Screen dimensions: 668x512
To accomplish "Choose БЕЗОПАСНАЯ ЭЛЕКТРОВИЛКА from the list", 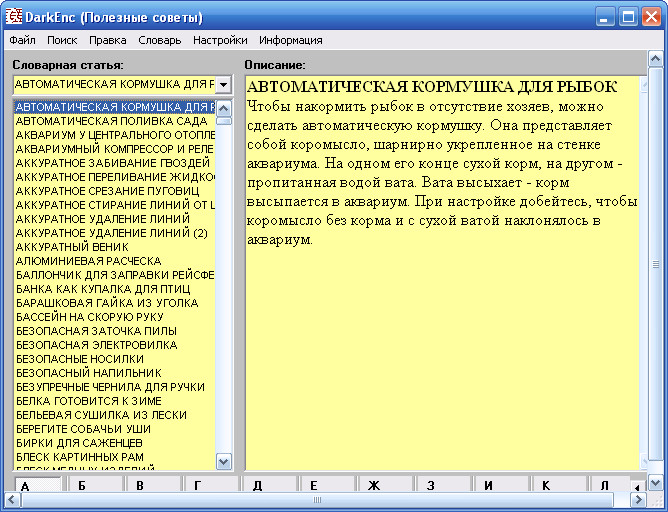I will (97, 344).
